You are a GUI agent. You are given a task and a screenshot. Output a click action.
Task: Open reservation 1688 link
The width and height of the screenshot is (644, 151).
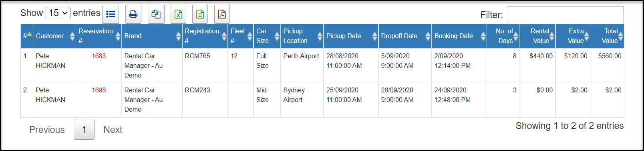click(x=99, y=56)
